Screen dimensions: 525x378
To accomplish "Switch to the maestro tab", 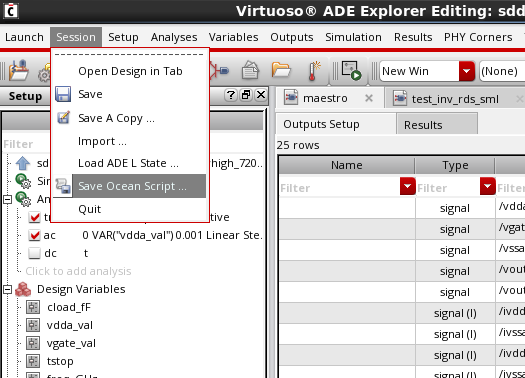I will tap(325, 98).
